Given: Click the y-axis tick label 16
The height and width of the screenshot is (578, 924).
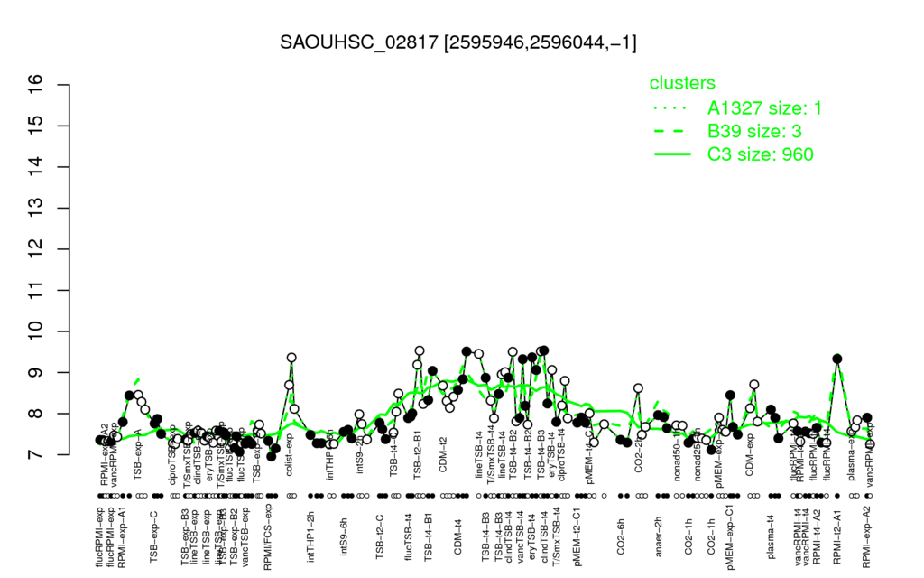Looking at the screenshot, I should (36, 85).
